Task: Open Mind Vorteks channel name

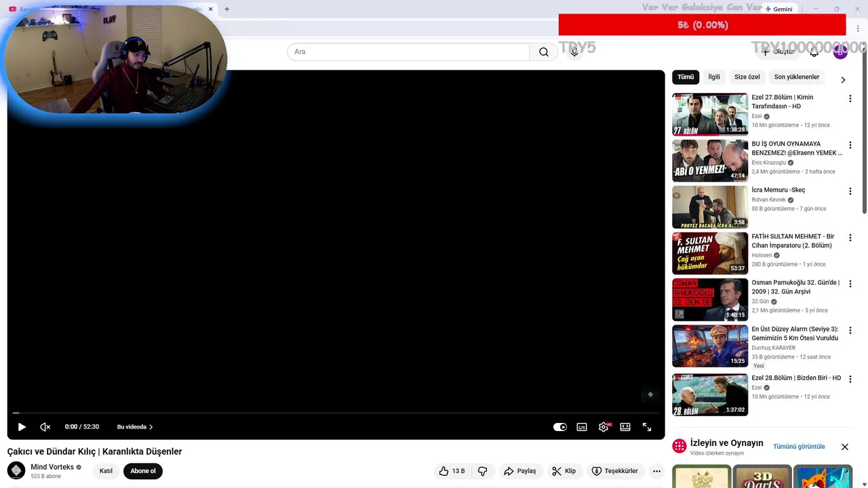Action: [x=52, y=467]
